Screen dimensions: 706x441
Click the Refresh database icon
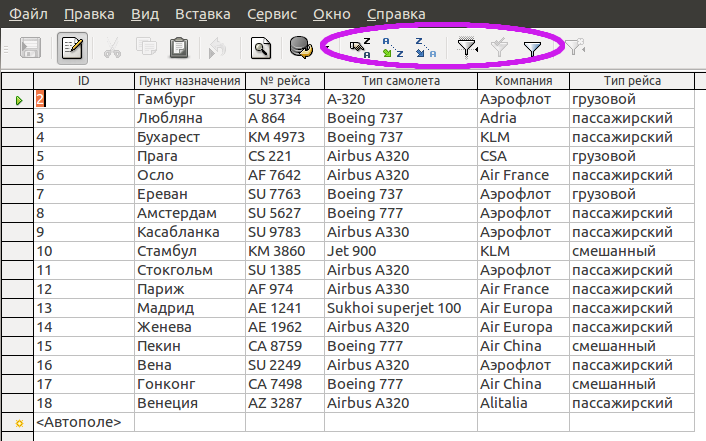point(301,47)
